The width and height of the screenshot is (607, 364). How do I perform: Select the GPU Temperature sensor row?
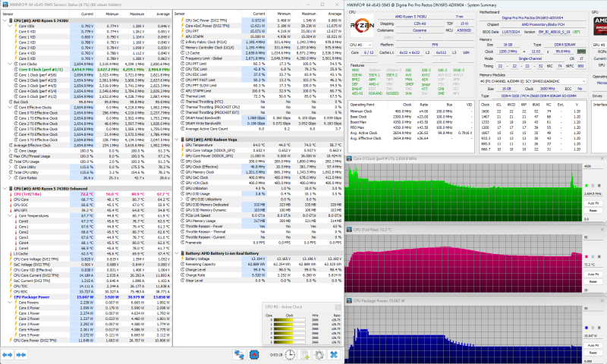coord(258,145)
